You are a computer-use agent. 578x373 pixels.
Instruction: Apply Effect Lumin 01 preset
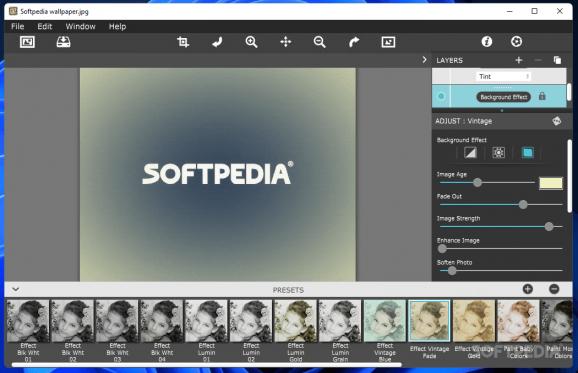(x=206, y=321)
